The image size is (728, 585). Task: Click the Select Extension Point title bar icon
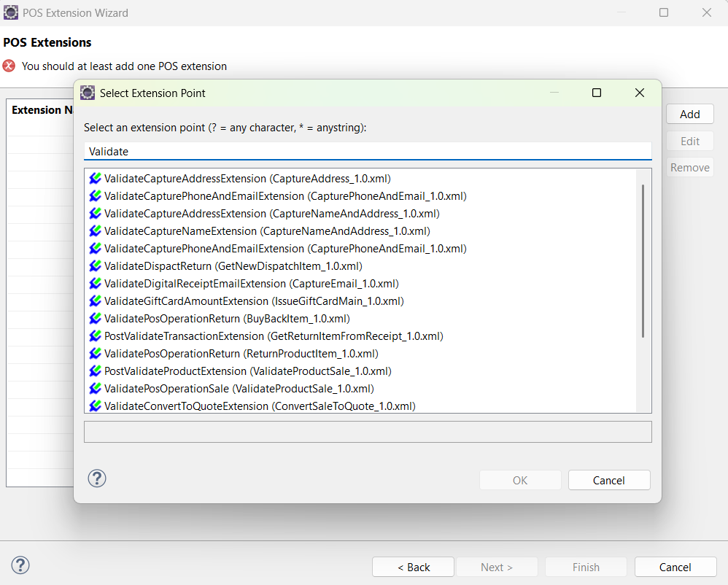point(88,93)
